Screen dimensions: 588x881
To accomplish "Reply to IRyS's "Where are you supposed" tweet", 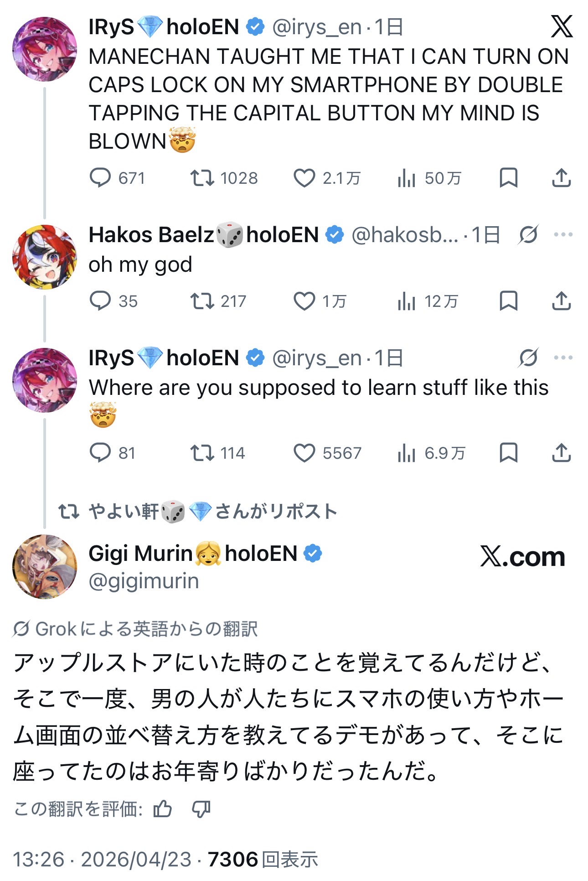I will 100,453.
